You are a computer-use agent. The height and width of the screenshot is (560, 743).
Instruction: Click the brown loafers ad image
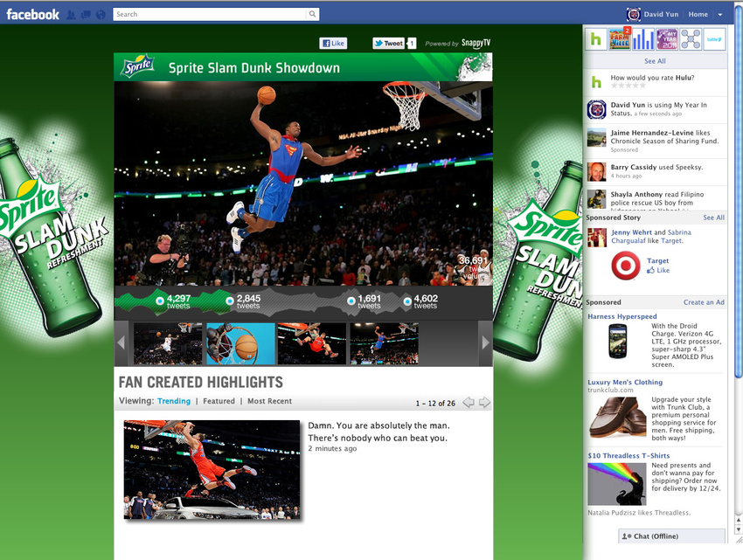click(x=617, y=418)
